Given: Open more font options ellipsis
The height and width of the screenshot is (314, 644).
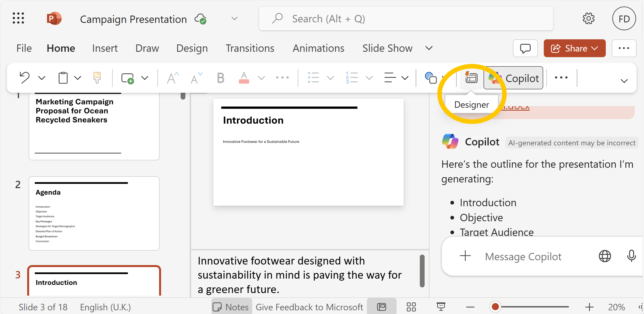Looking at the screenshot, I should [282, 78].
